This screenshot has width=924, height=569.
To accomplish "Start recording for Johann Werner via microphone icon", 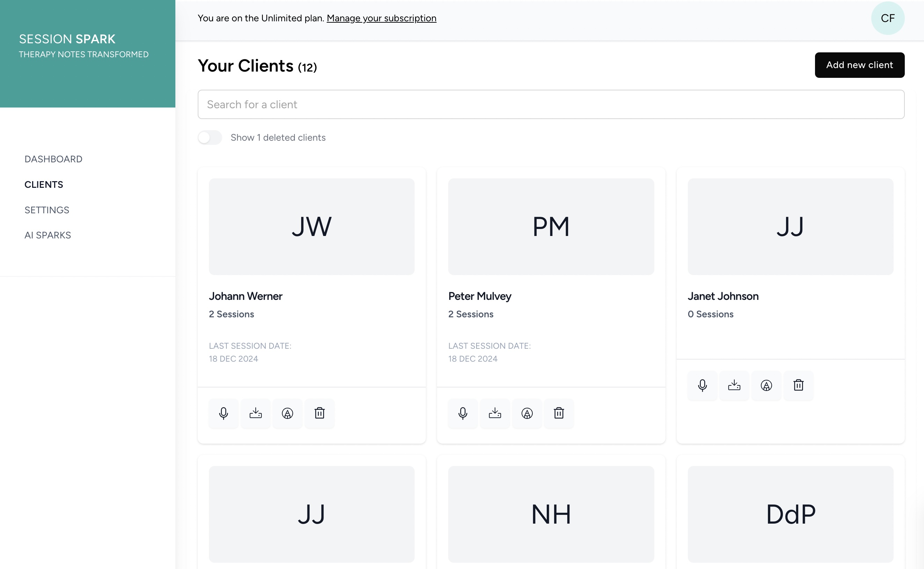I will tap(224, 413).
